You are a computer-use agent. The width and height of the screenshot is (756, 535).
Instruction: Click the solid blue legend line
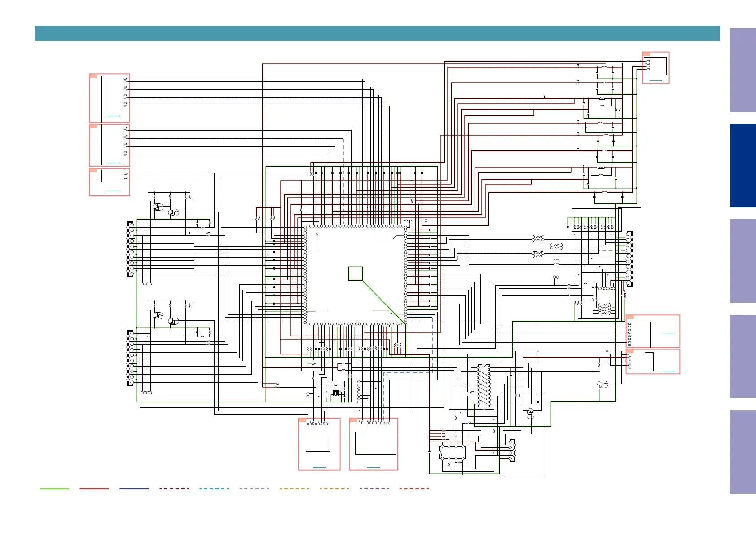(134, 488)
